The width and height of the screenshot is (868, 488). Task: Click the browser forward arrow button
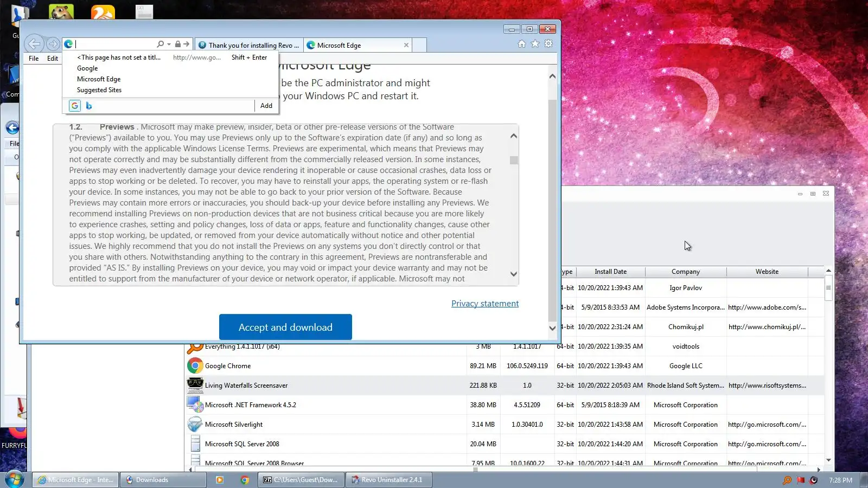53,44
